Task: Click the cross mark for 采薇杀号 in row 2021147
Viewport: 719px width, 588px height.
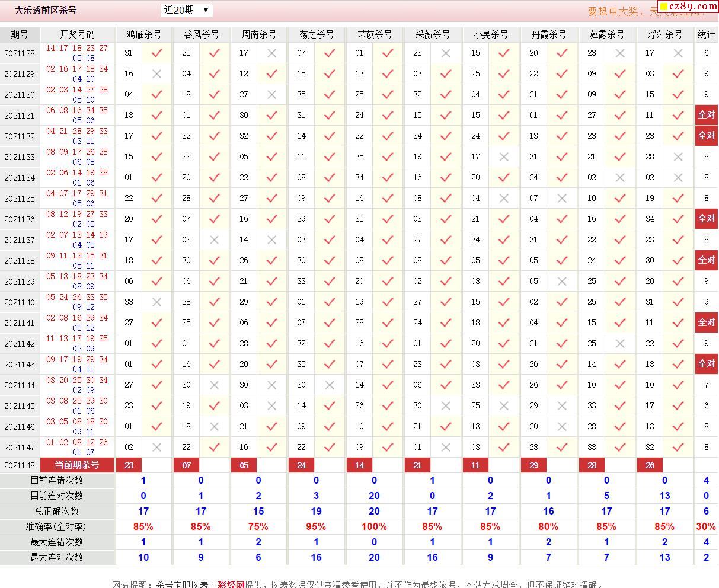Action: [446, 448]
